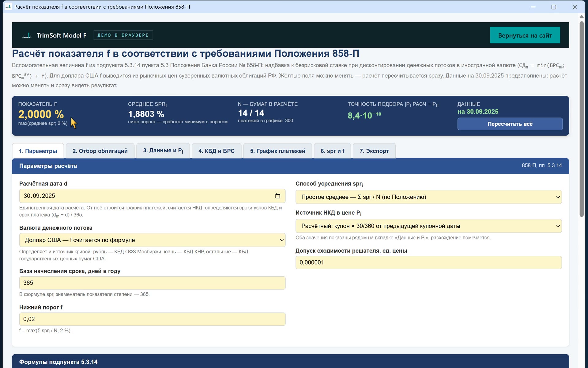
Task: Click the Расчётная дата d input field
Action: 152,196
